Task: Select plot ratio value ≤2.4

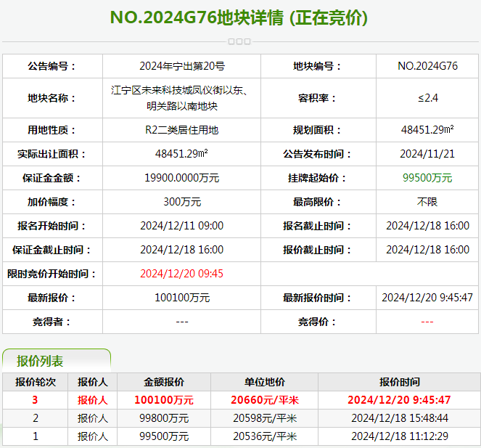Action: tap(427, 98)
